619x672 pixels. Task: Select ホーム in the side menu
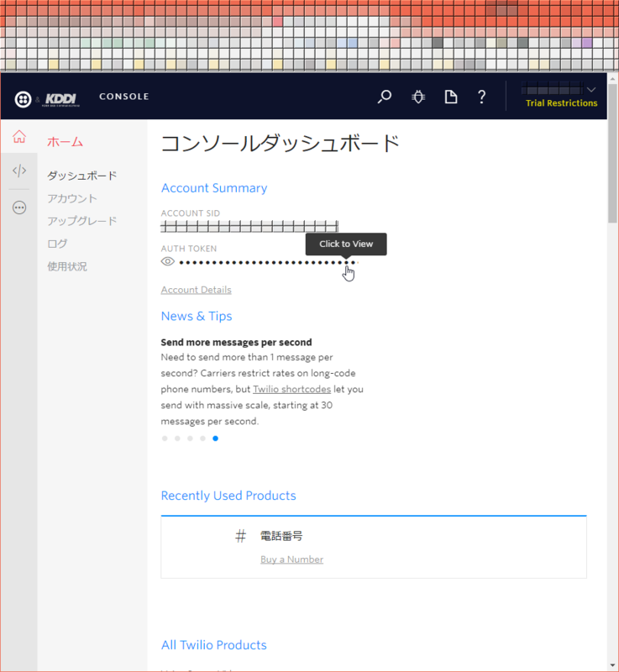pyautogui.click(x=66, y=142)
